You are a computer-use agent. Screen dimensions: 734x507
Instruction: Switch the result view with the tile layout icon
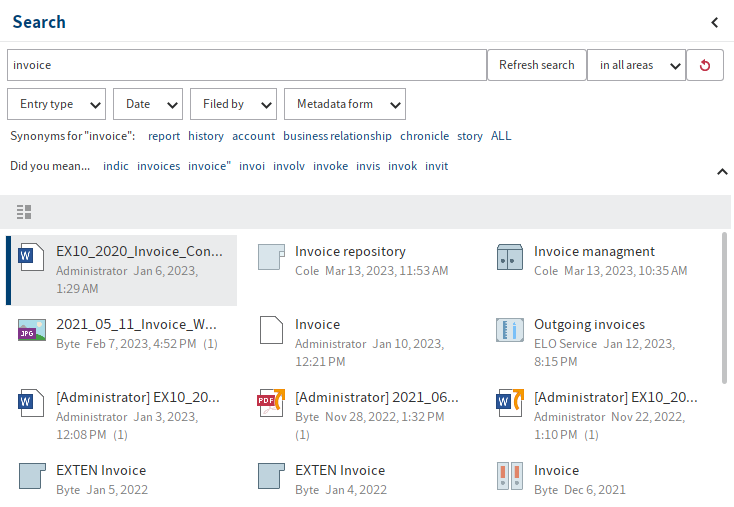point(24,212)
